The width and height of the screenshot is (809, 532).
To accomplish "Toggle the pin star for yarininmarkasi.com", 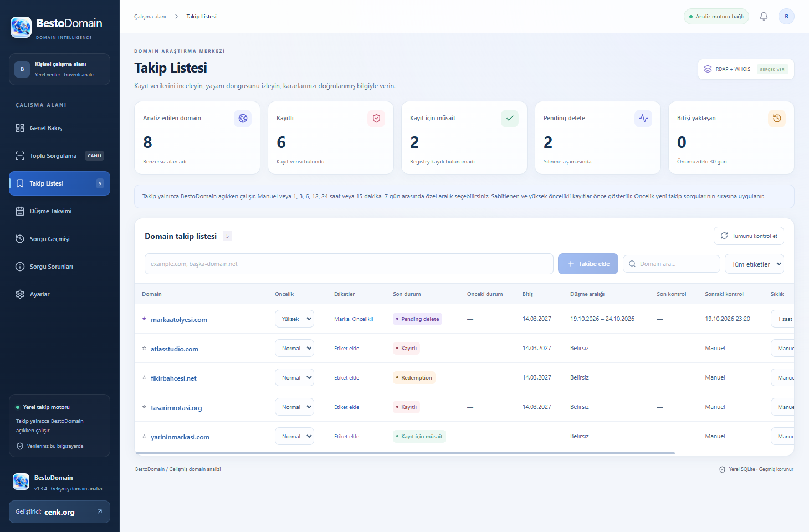I will pos(144,436).
